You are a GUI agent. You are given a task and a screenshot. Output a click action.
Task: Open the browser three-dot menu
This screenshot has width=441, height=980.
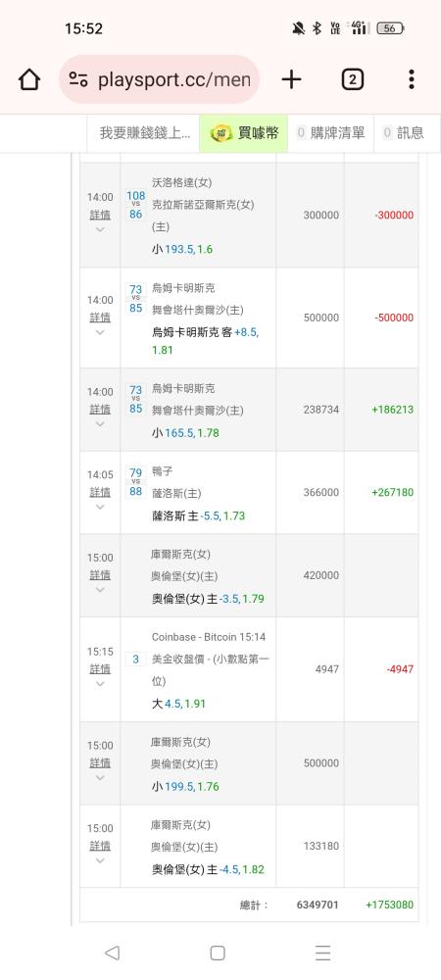tap(411, 79)
